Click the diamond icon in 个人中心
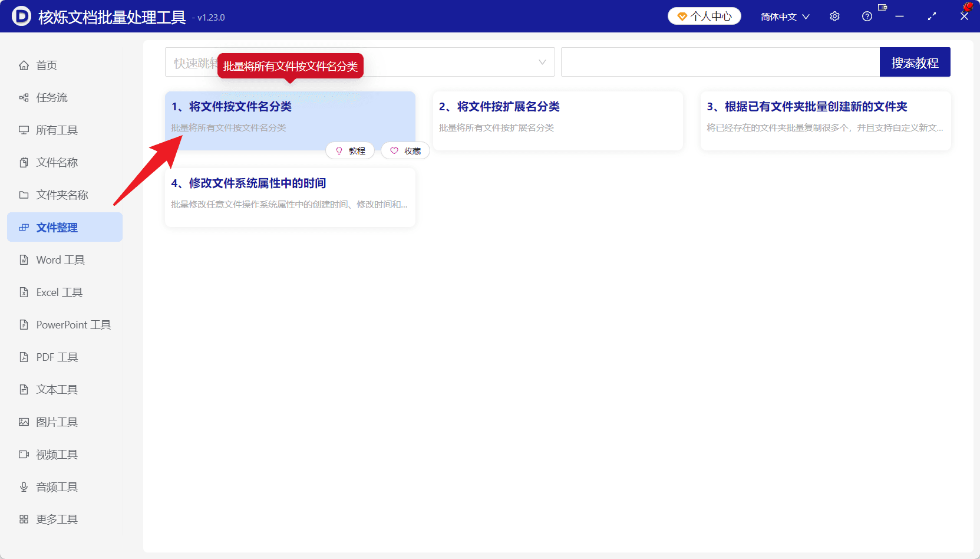The width and height of the screenshot is (980, 559). [x=682, y=17]
